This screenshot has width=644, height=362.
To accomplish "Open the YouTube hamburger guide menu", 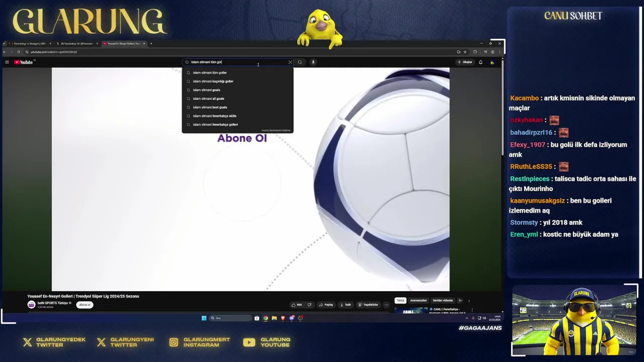I will pyautogui.click(x=7, y=62).
